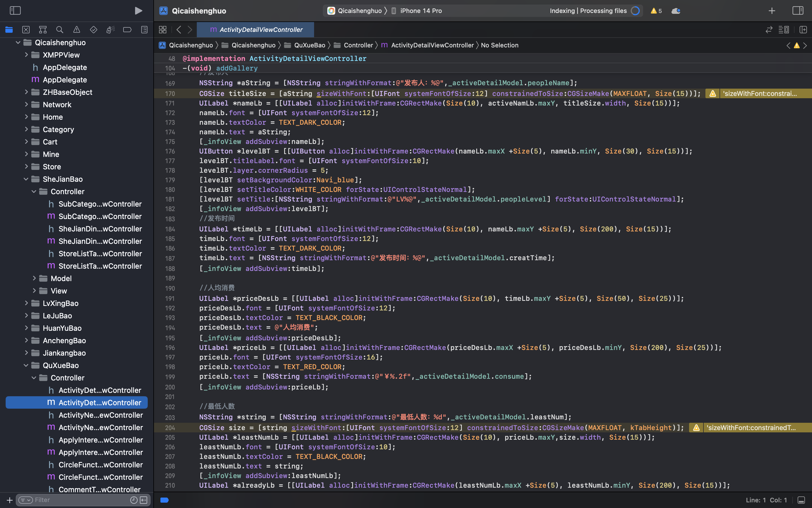This screenshot has height=508, width=812.
Task: Open the ActivityDetailViewController breadcrumb in the jump bar
Action: [x=427, y=45]
